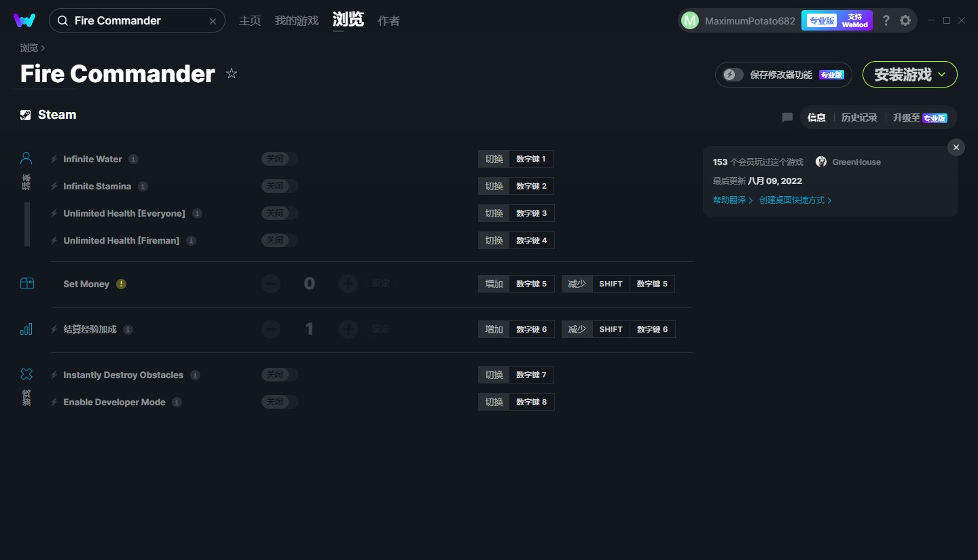Click the Steam platform icon

click(26, 115)
